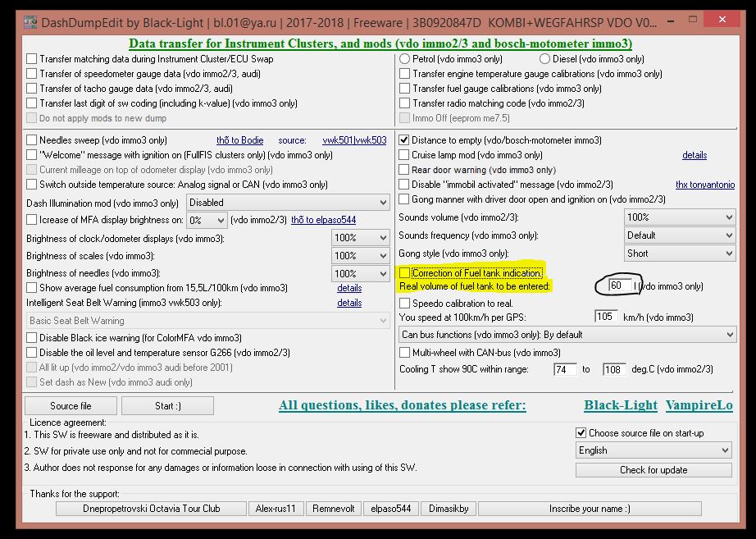Enable Transfer radio matching code

click(x=404, y=103)
